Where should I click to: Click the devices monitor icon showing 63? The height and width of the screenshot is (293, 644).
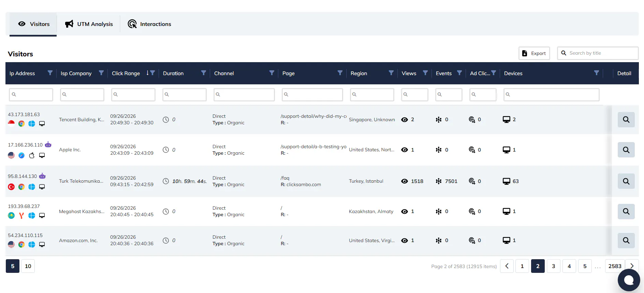tap(507, 181)
